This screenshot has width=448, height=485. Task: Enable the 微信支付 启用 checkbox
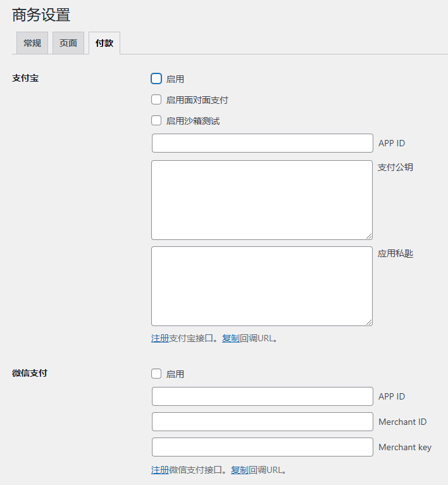pyautogui.click(x=156, y=374)
